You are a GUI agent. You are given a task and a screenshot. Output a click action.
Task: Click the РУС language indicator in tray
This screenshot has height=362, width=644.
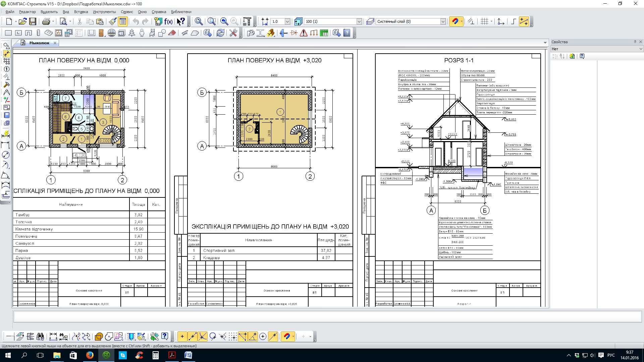point(611,355)
